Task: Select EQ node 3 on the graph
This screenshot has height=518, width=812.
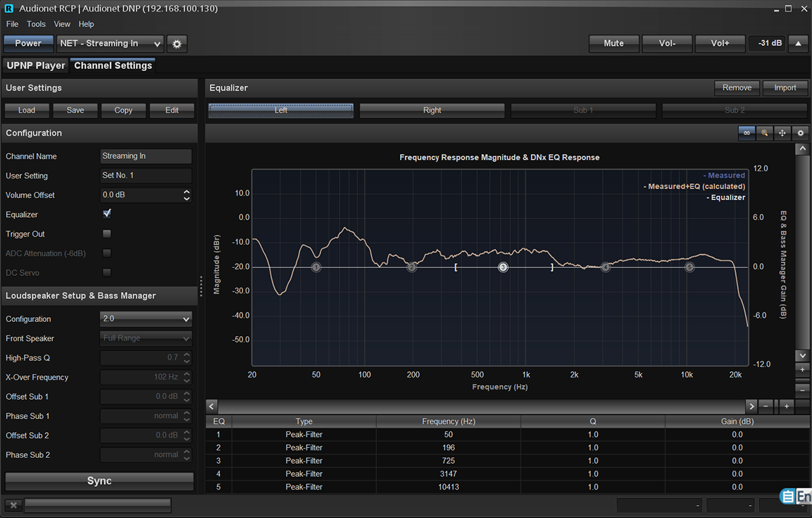Action: click(x=503, y=267)
